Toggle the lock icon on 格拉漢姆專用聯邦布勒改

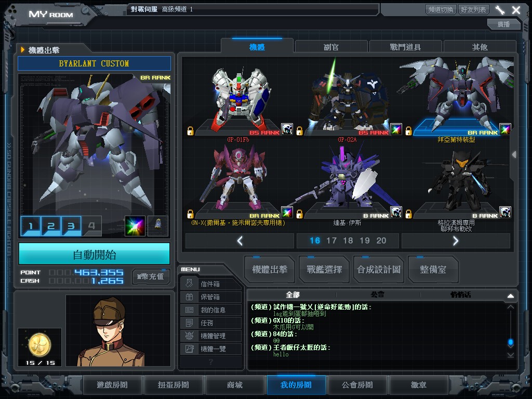tap(408, 214)
